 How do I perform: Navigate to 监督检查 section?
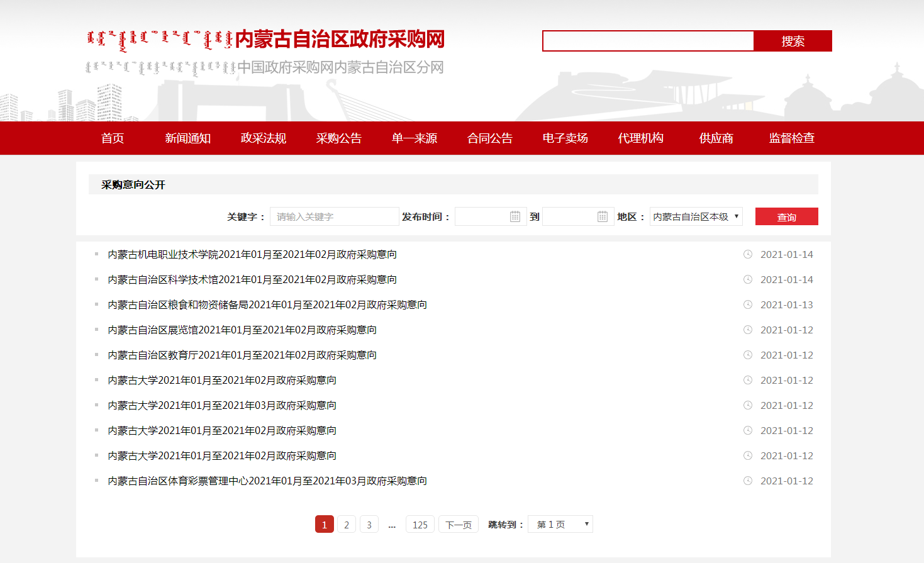coord(791,138)
